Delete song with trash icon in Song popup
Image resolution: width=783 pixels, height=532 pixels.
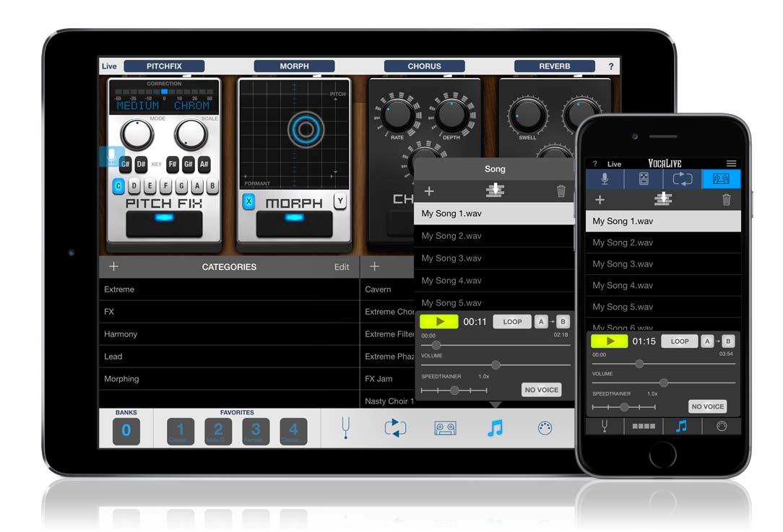point(561,191)
